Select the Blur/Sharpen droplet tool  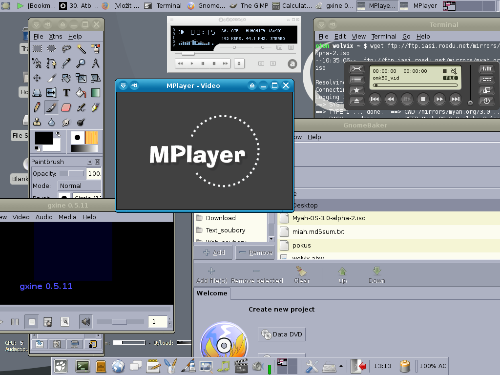point(51,122)
